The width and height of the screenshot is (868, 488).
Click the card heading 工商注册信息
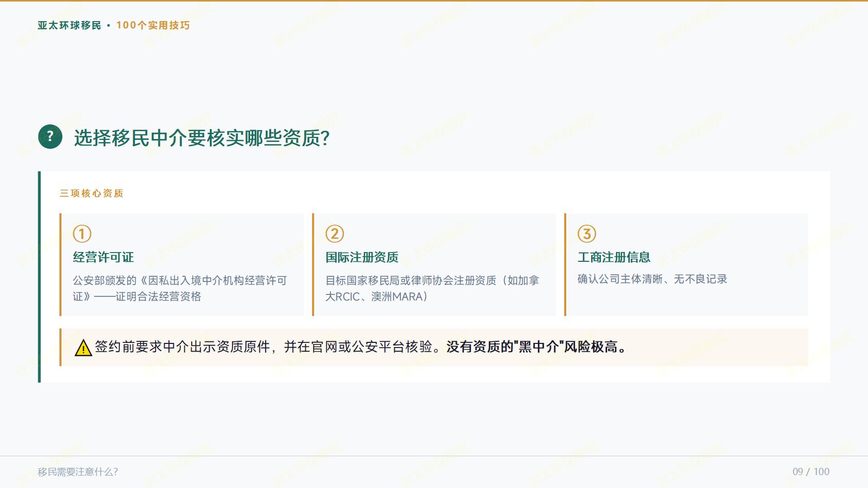click(x=614, y=257)
